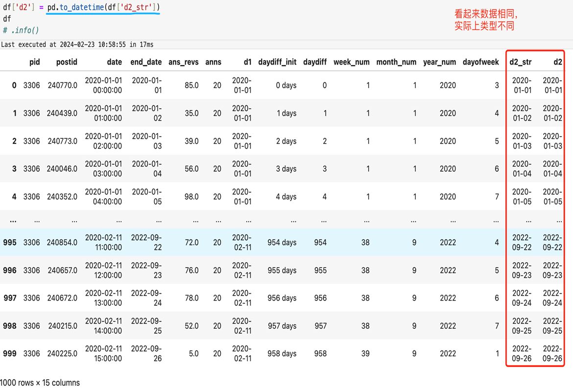Viewport: 573px width, 392px height.
Task: Click week_num value 39
Action: [x=365, y=354]
